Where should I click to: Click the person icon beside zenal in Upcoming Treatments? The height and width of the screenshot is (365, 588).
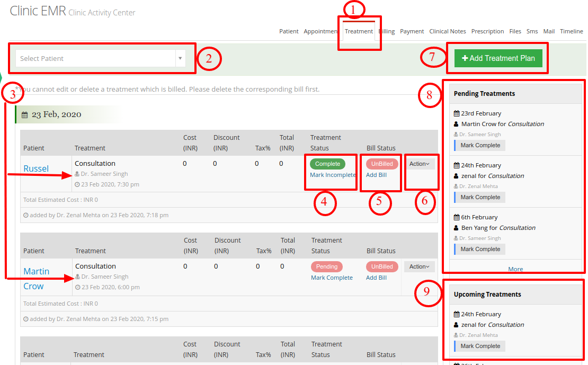click(456, 325)
